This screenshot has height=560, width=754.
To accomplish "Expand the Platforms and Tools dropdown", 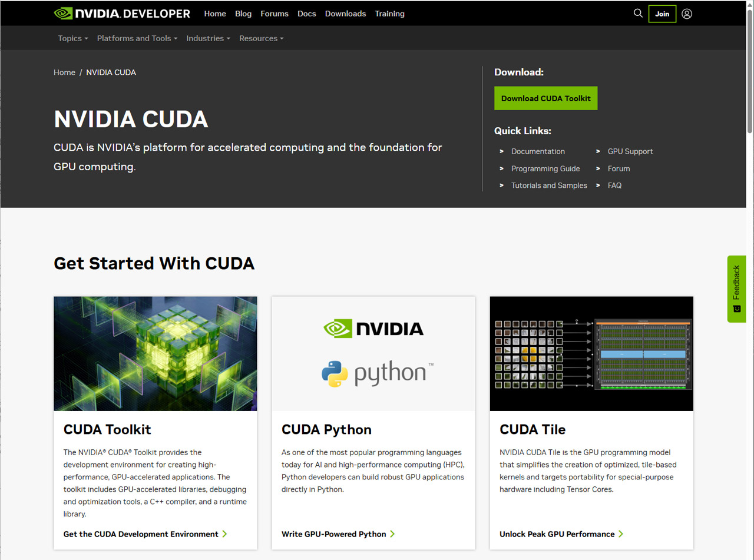I will click(137, 38).
